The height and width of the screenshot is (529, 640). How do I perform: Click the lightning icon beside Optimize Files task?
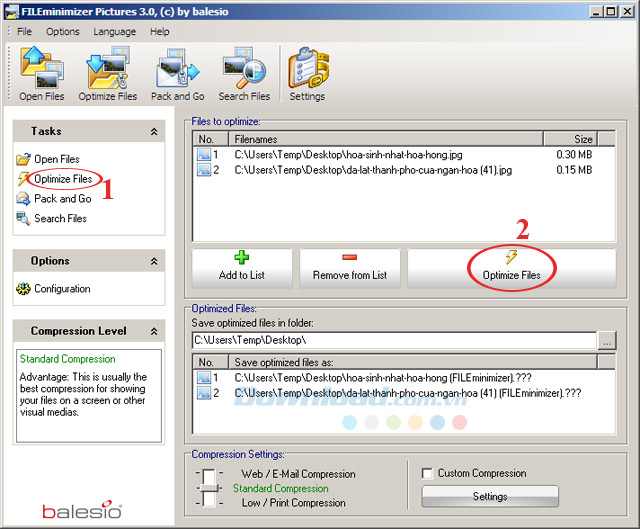point(22,179)
